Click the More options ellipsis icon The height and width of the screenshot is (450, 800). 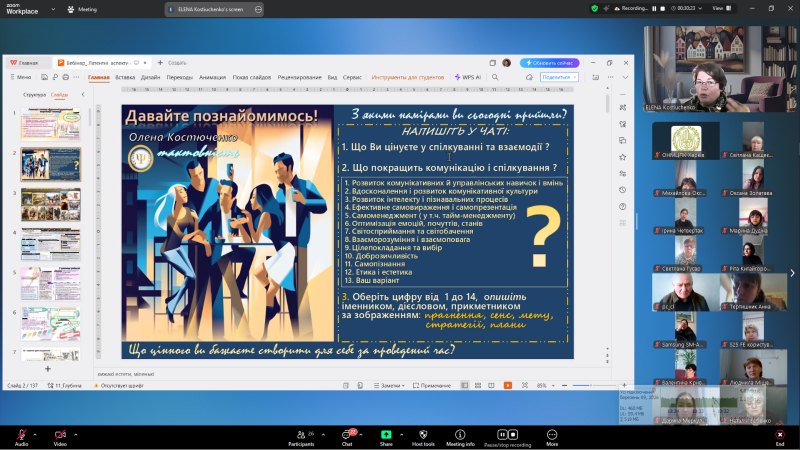point(552,434)
